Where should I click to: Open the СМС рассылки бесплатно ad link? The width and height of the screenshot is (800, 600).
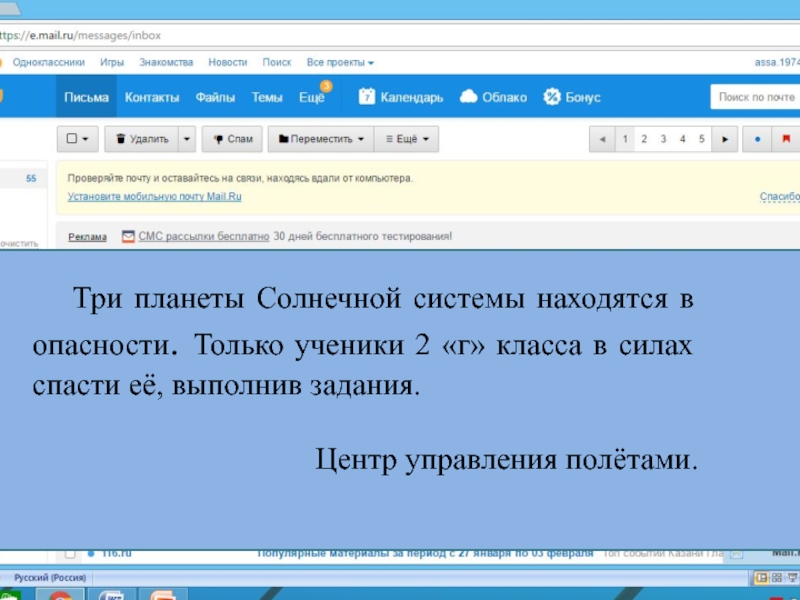203,237
